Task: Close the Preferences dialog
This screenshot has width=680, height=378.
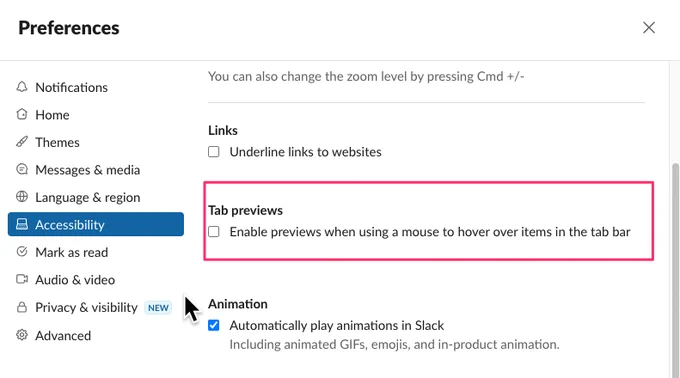Action: [x=649, y=28]
